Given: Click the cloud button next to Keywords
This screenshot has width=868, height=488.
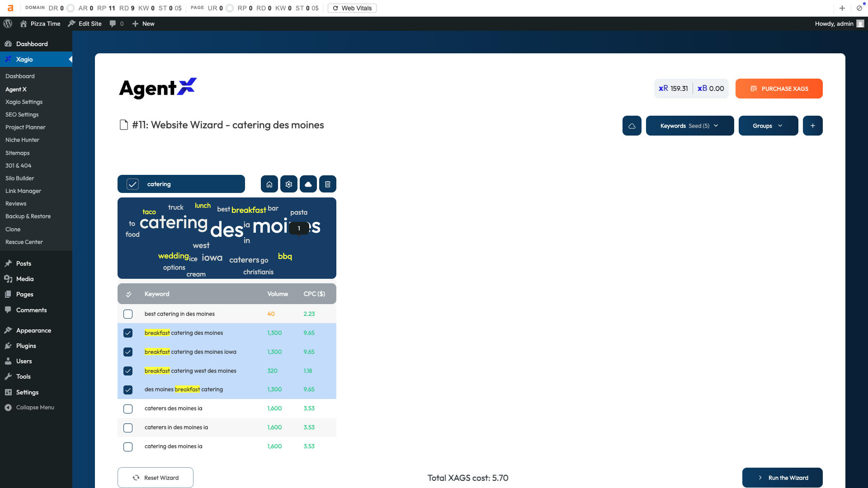Looking at the screenshot, I should coord(632,126).
